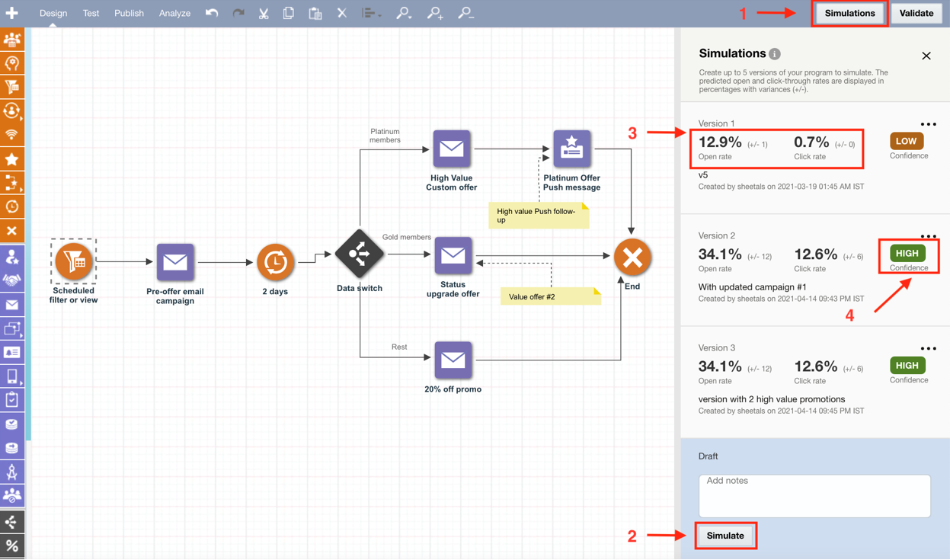The height and width of the screenshot is (560, 950).
Task: Pick the person with star palette icon
Action: (x=12, y=256)
